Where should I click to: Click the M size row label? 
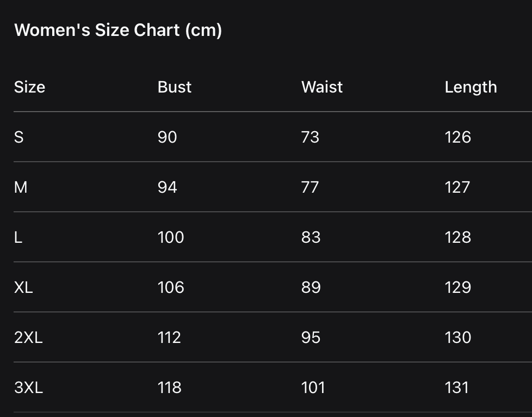(x=21, y=187)
